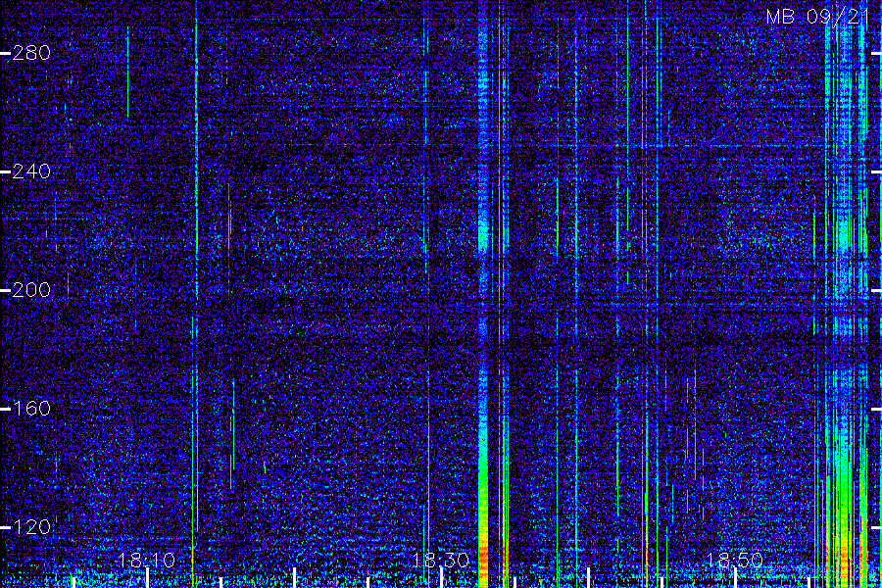
Task: Click the 200 frequency axis label
Action: 31,290
